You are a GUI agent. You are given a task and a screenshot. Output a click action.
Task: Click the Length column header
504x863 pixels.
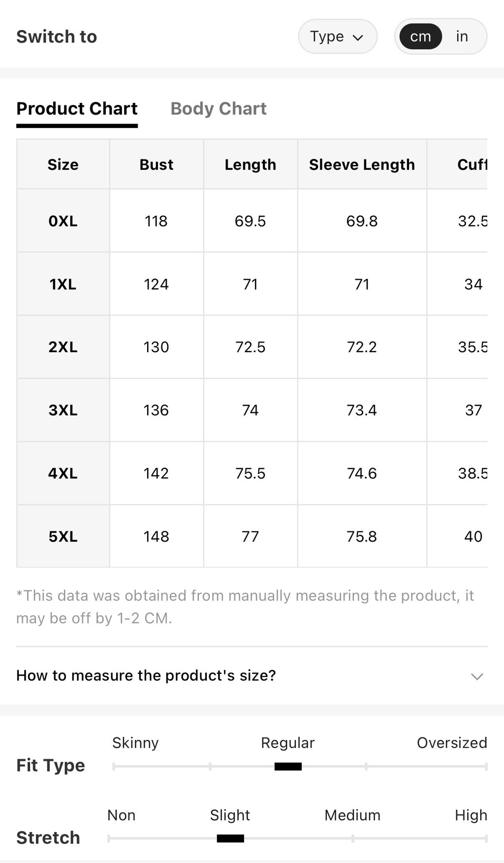click(251, 165)
